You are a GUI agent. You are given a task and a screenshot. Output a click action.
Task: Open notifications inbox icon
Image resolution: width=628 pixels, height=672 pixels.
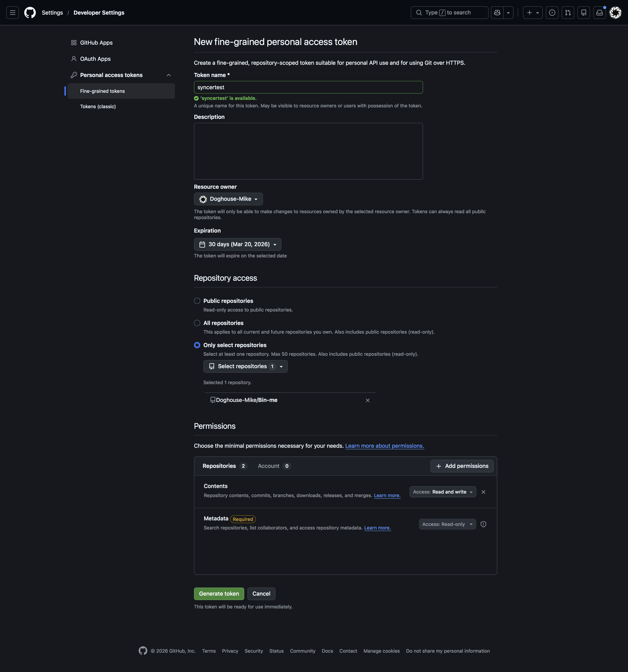coord(599,12)
